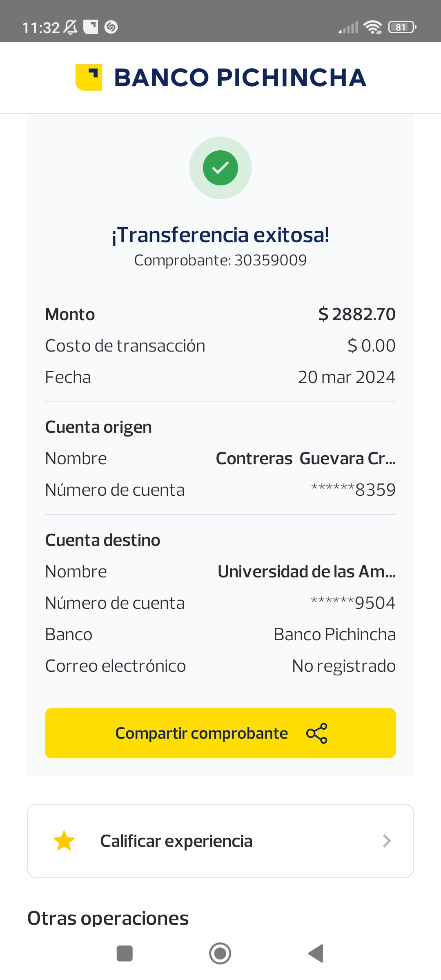This screenshot has width=441, height=980.
Task: Tap truncated destination name Universidad de las Am...
Action: (307, 572)
